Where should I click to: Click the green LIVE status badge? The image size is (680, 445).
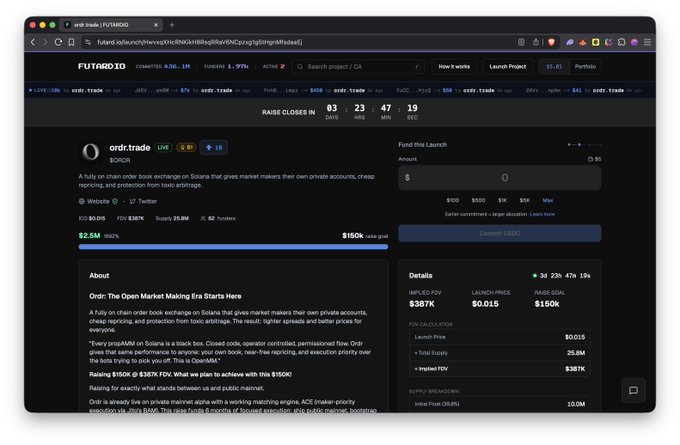(x=163, y=147)
